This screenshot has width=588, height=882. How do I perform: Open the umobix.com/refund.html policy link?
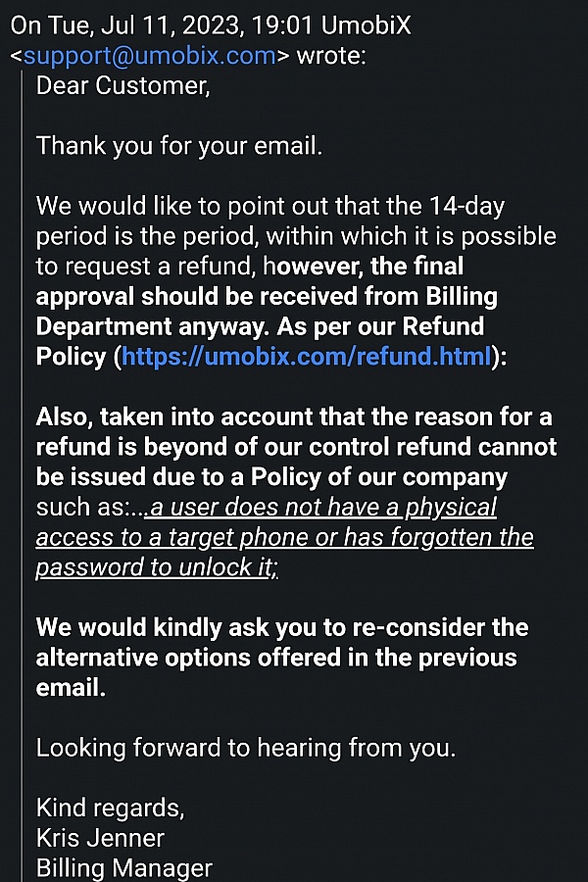pos(306,357)
